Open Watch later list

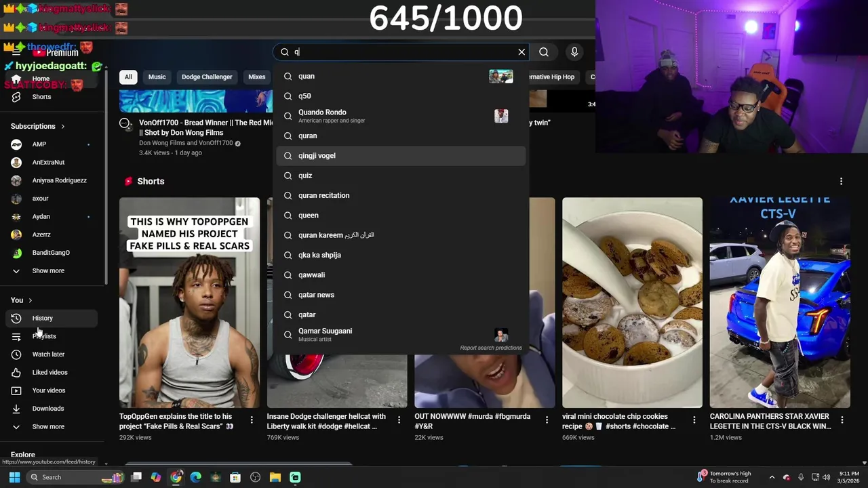(52, 354)
